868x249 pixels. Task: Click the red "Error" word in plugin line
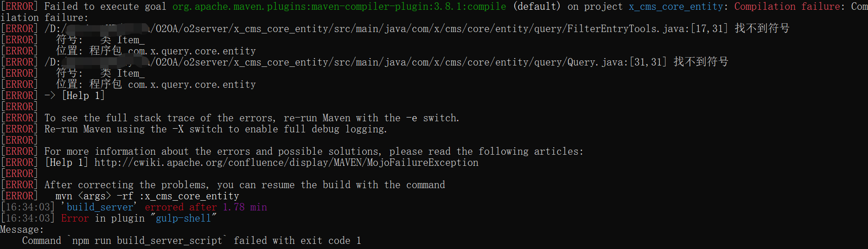point(75,218)
